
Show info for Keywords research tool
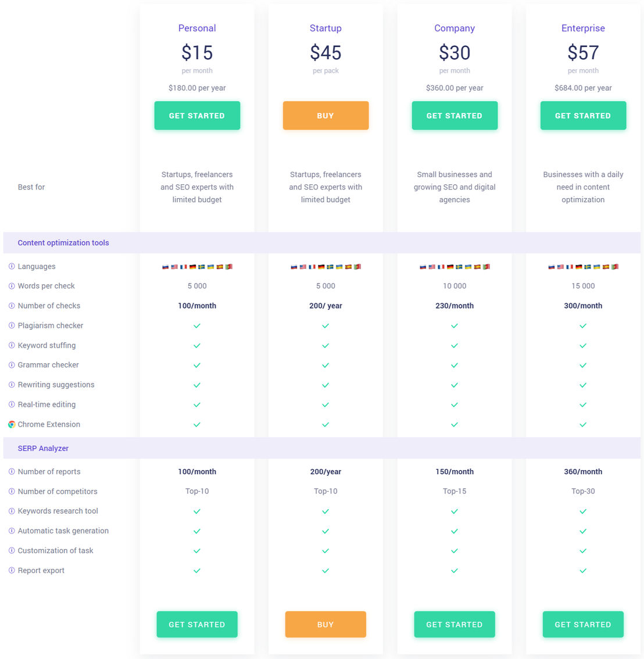pyautogui.click(x=12, y=511)
